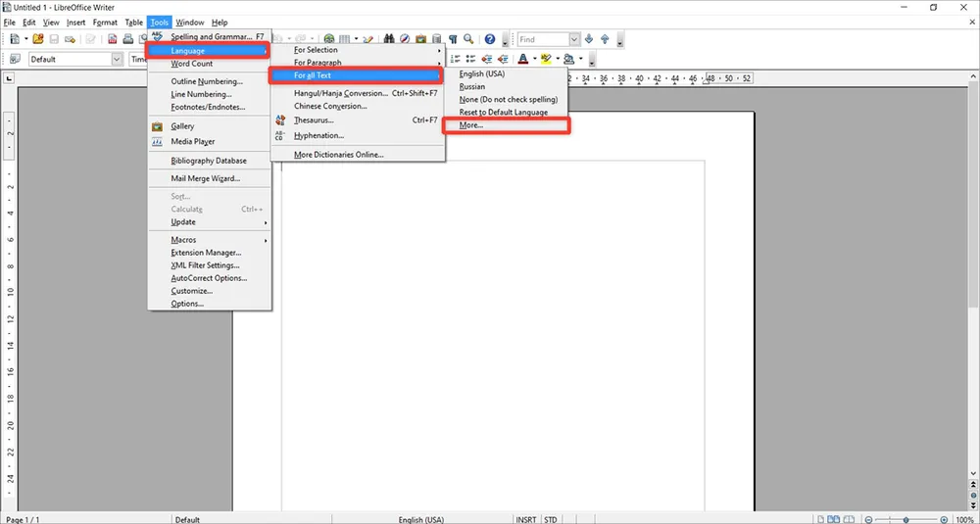
Task: Expand the Macros submenu
Action: (x=210, y=240)
